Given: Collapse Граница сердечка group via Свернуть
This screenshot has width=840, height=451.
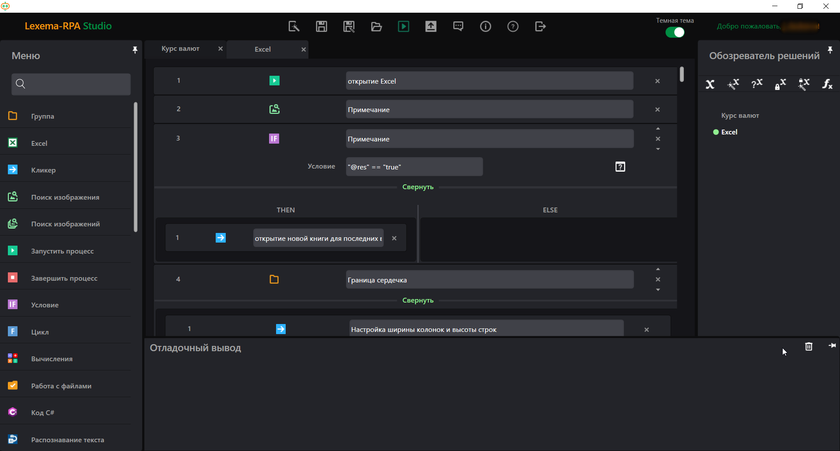Looking at the screenshot, I should click(418, 300).
